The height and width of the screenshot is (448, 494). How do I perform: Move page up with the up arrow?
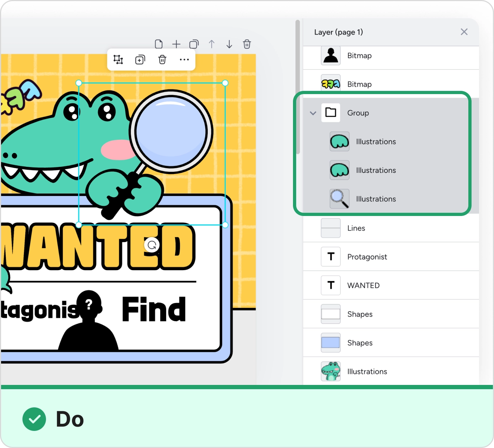pyautogui.click(x=212, y=44)
